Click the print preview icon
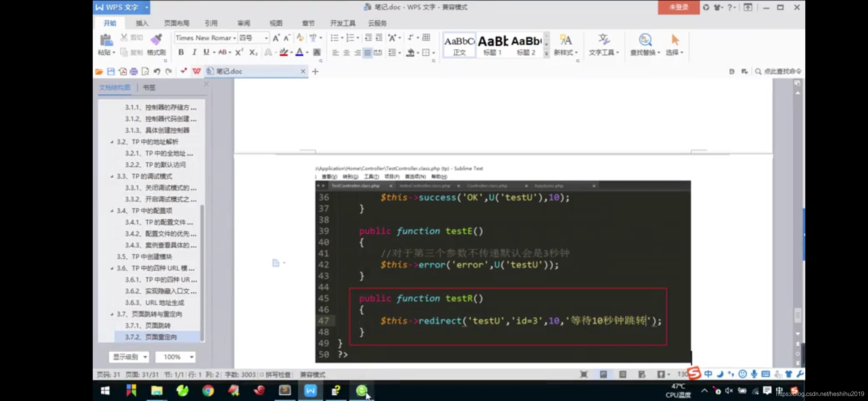868x401 pixels. (x=145, y=71)
